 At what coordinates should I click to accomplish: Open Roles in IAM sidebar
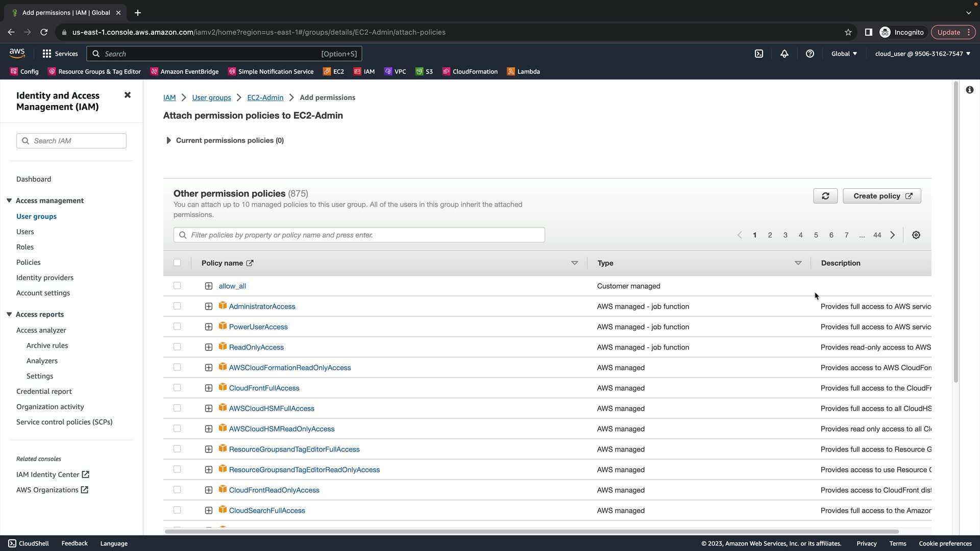(25, 247)
